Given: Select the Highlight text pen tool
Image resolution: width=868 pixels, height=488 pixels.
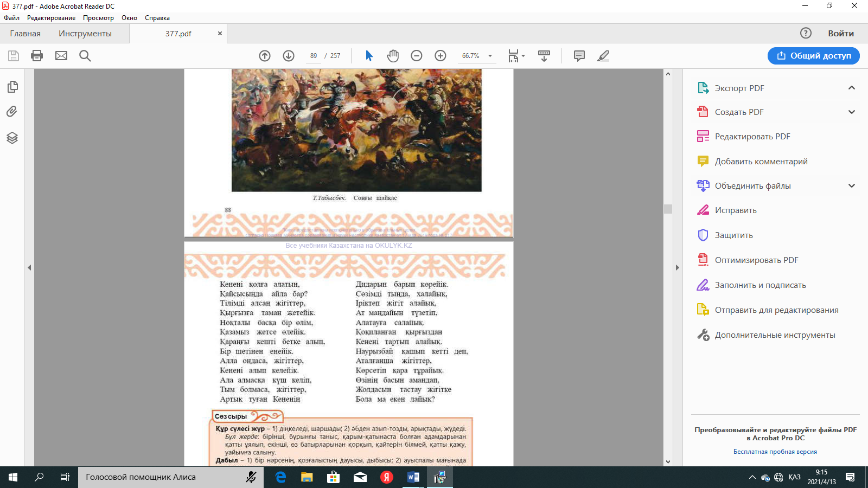Looking at the screenshot, I should pos(603,56).
